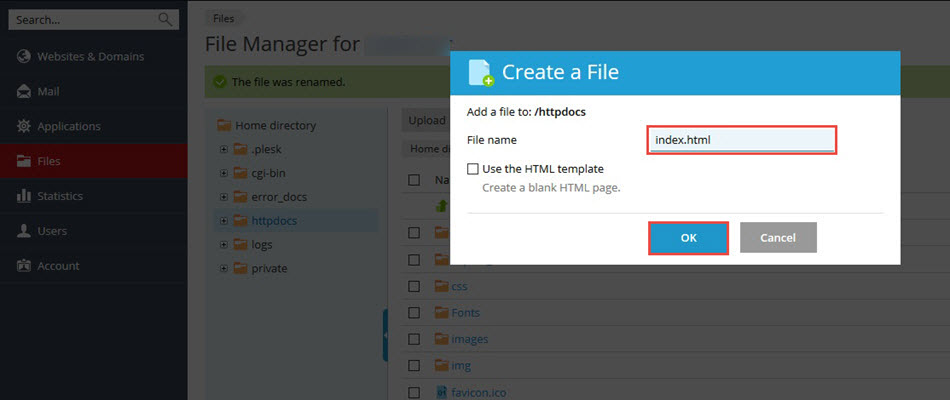Image resolution: width=950 pixels, height=400 pixels.
Task: Cancel the Create a File dialog
Action: point(778,237)
